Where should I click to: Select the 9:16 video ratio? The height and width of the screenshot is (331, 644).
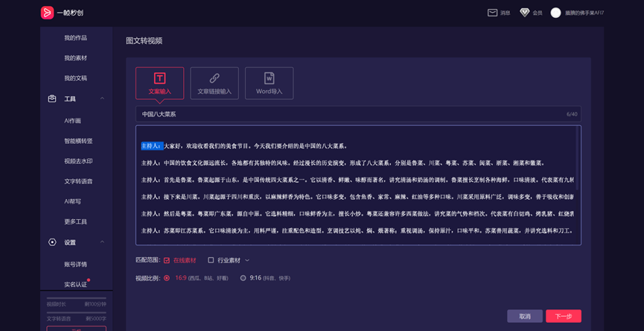click(243, 278)
